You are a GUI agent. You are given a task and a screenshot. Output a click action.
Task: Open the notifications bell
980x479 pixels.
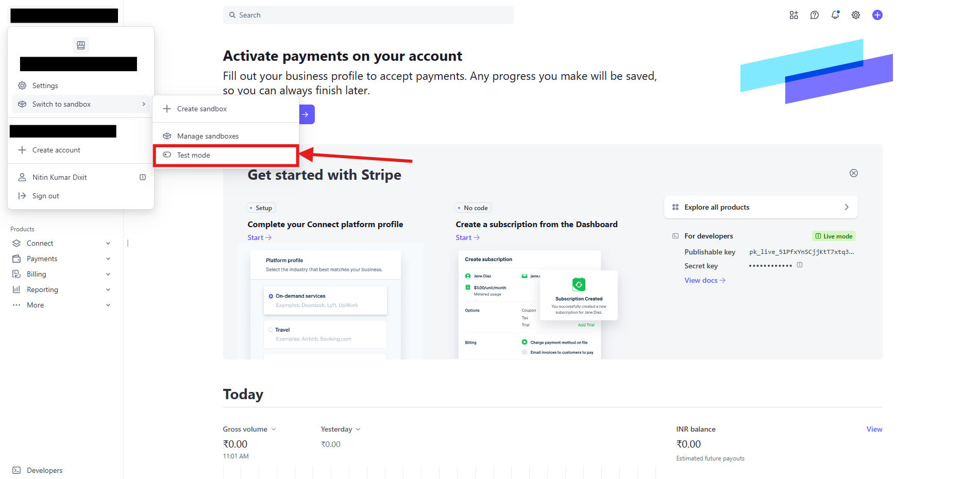(835, 15)
